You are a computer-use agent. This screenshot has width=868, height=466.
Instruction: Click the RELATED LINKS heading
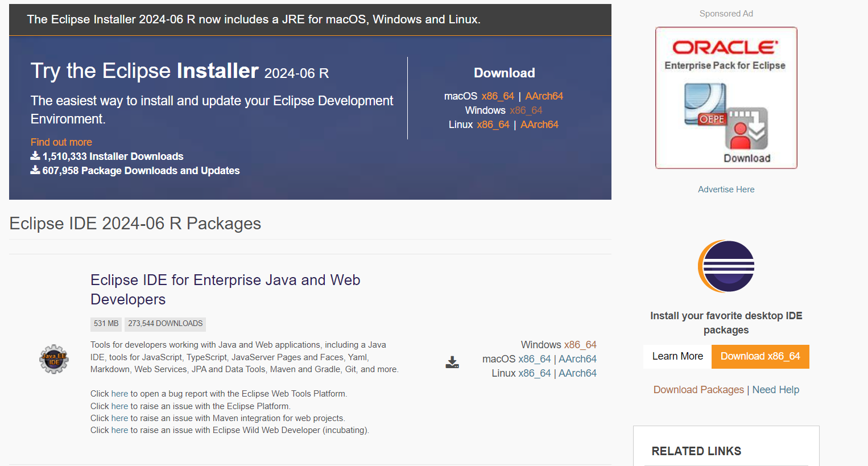point(696,451)
